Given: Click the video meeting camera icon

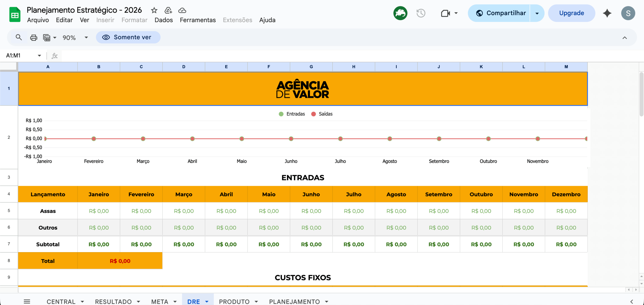Looking at the screenshot, I should coord(445,13).
